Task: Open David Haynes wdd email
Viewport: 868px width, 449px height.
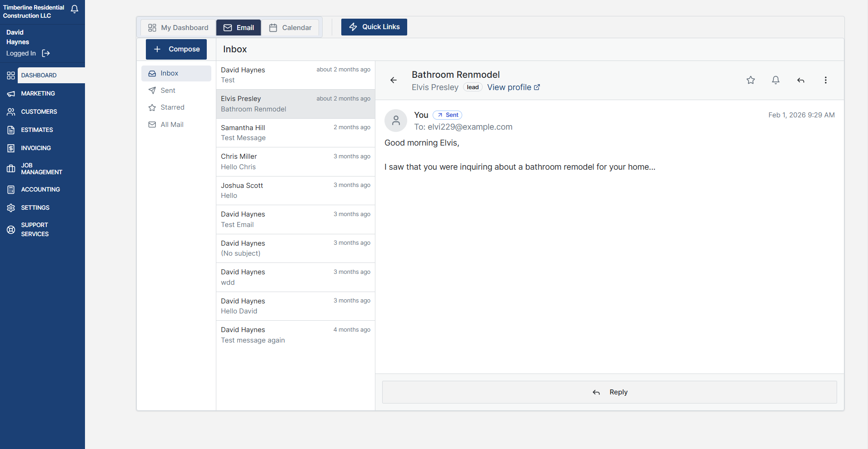Action: click(295, 277)
